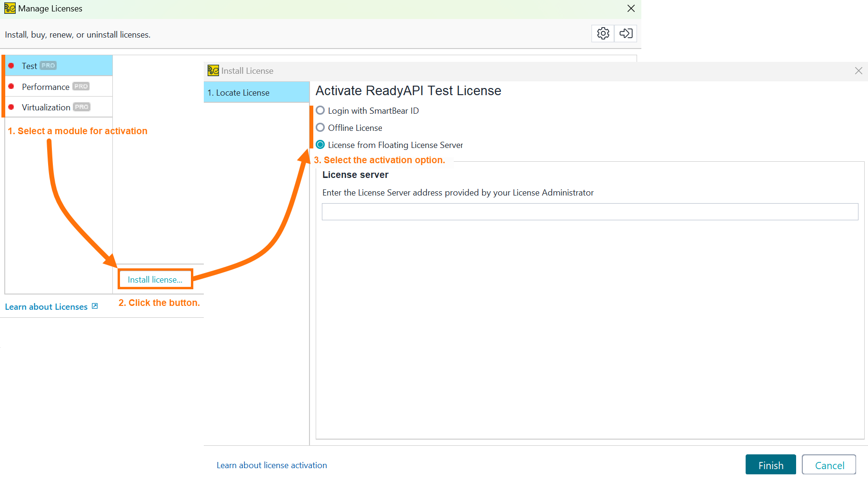The image size is (868, 481).
Task: Click the License Server address field
Action: 589,211
